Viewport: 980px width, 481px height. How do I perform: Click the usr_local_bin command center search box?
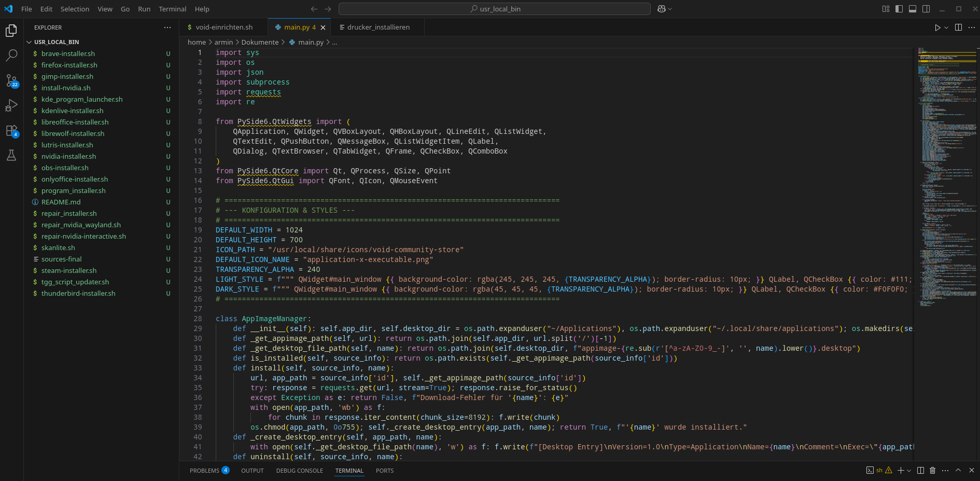tap(494, 9)
